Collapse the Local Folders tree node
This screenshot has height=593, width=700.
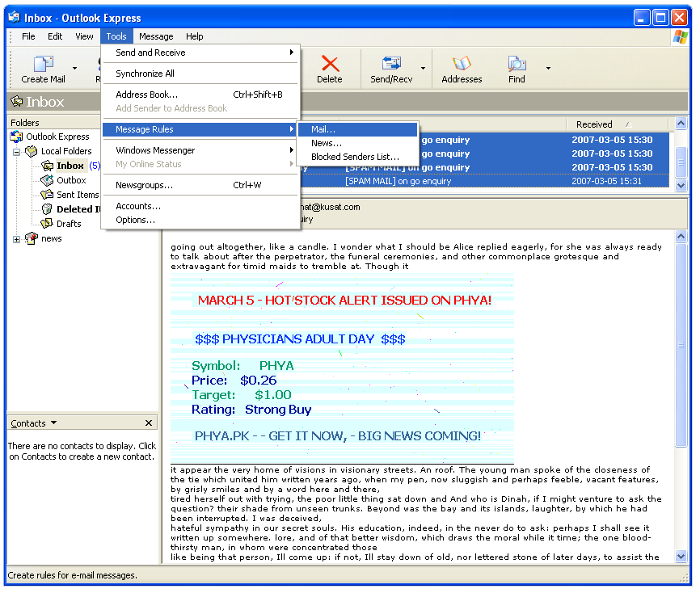pos(16,152)
